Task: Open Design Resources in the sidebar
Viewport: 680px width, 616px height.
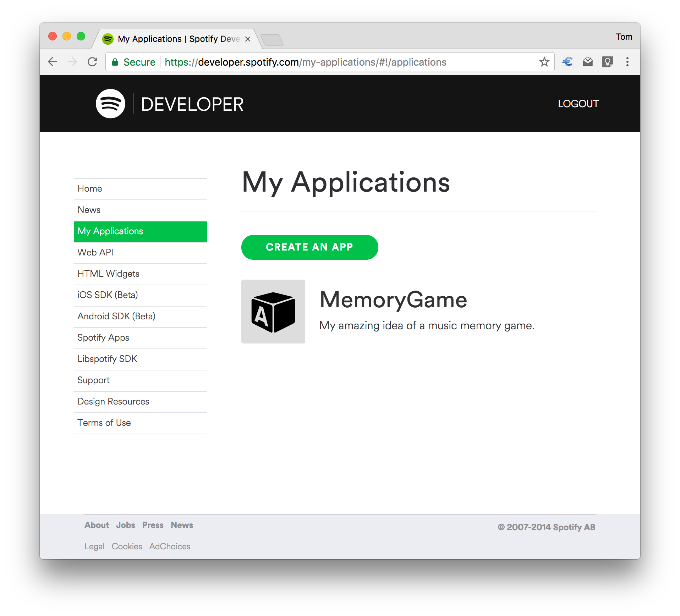Action: 141,402
